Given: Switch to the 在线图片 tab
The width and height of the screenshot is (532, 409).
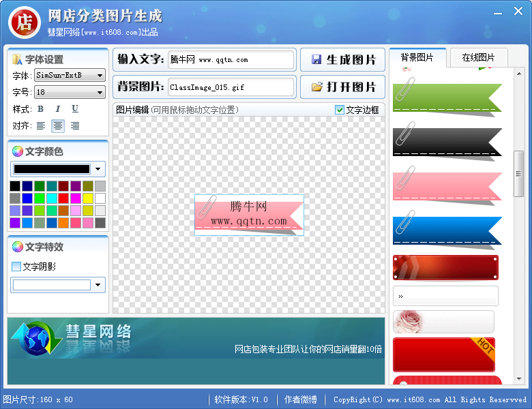Looking at the screenshot, I should [478, 58].
